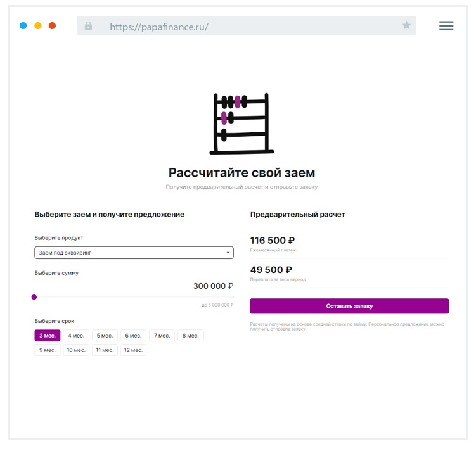Select the 12 мес. term option

point(133,350)
